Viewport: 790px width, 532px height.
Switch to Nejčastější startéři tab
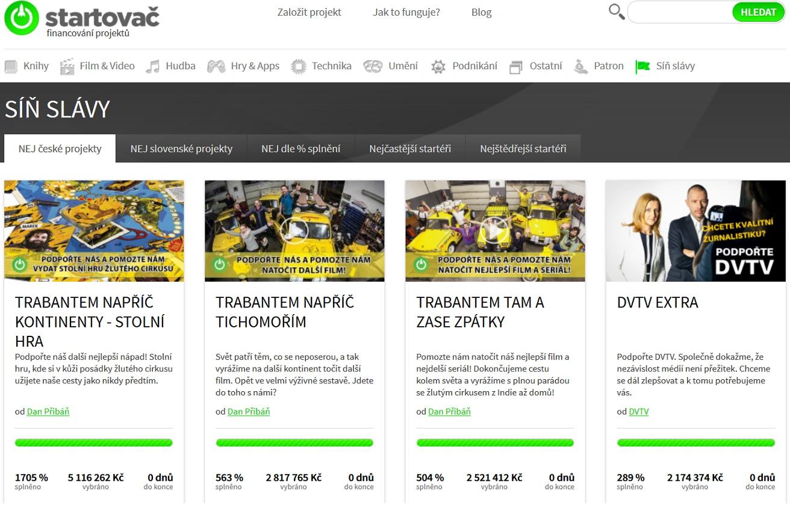click(410, 149)
